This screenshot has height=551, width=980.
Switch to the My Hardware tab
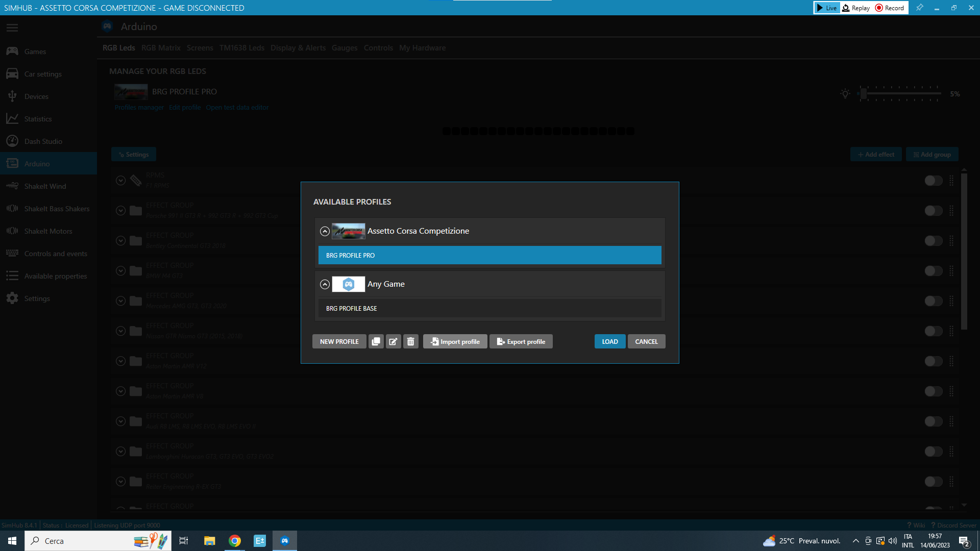click(x=422, y=48)
